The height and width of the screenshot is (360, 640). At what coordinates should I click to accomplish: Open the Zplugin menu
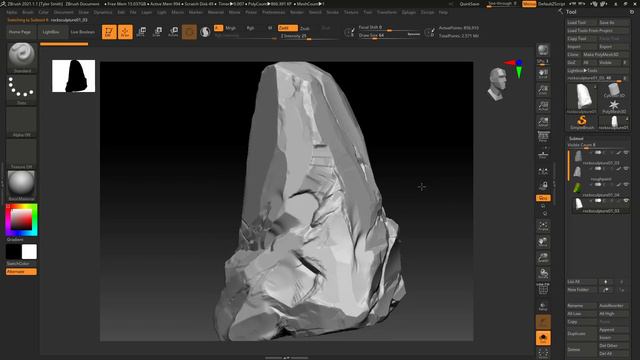[x=408, y=12]
